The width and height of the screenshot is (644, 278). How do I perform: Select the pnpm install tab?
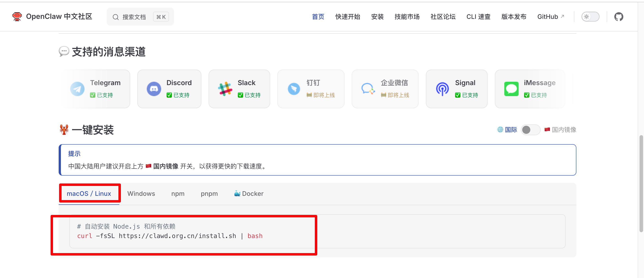(209, 194)
